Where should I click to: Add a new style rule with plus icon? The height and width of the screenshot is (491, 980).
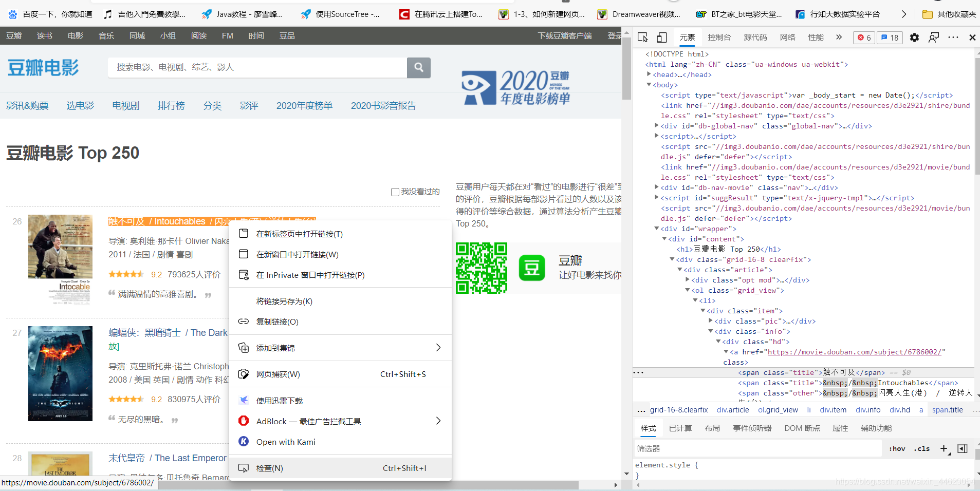tap(944, 448)
